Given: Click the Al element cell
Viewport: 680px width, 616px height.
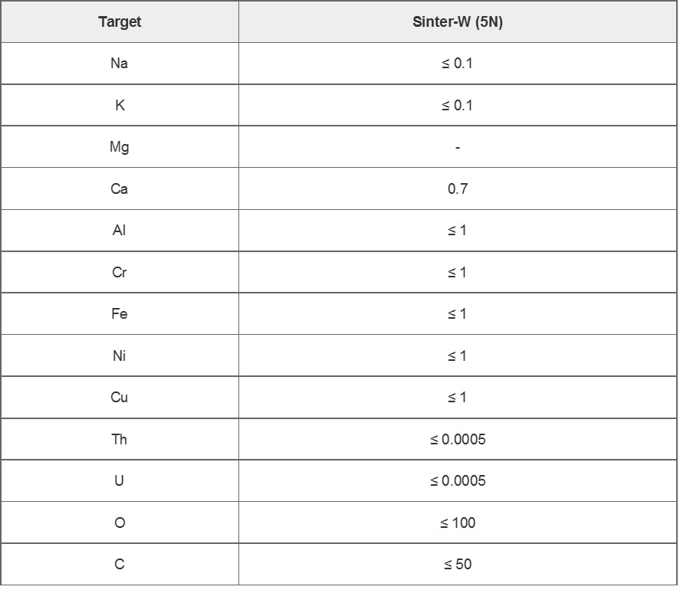Looking at the screenshot, I should coord(120,230).
